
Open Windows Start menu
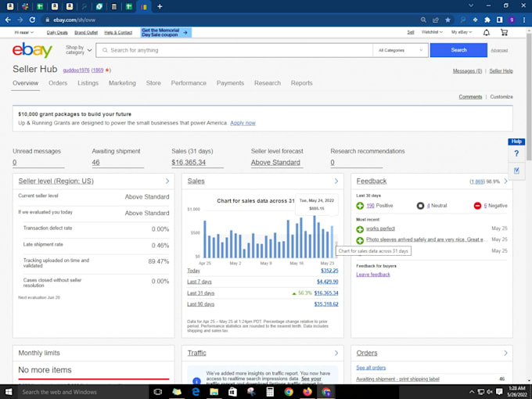[9, 392]
